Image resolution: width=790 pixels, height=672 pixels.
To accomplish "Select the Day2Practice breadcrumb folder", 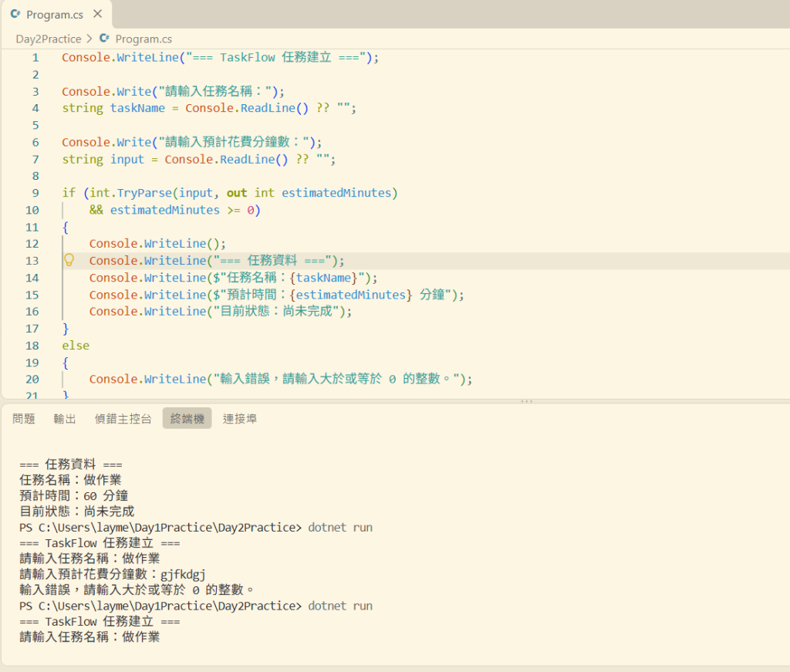I will point(49,39).
